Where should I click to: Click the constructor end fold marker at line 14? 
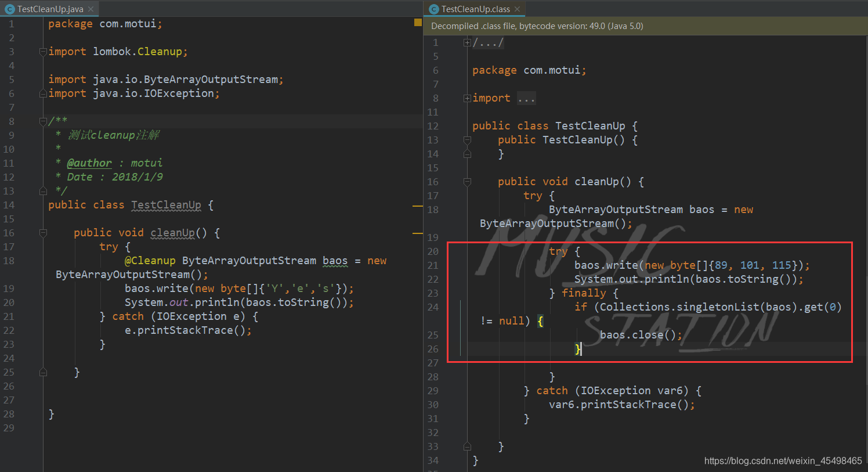pos(467,154)
